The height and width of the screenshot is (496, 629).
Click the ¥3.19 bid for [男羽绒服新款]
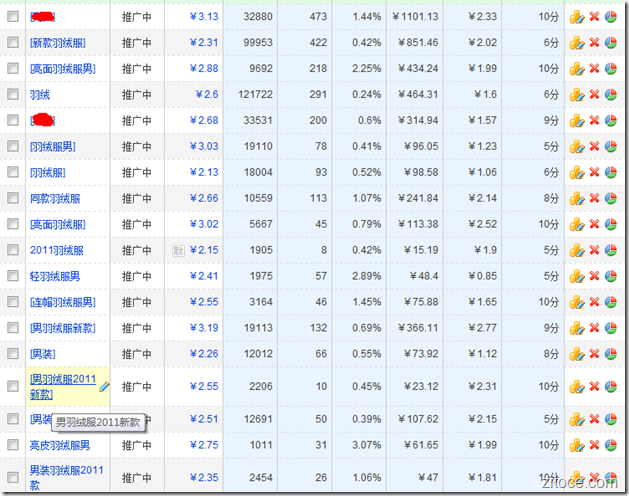point(203,328)
